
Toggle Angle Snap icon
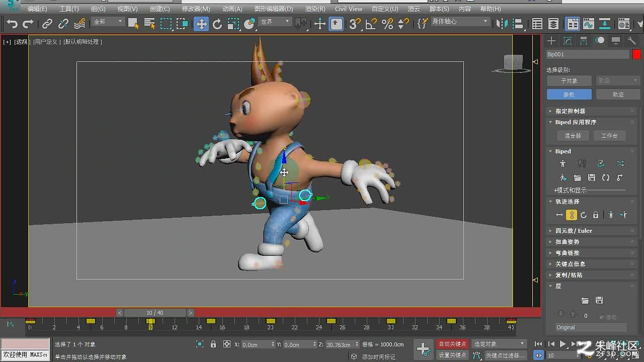click(371, 24)
